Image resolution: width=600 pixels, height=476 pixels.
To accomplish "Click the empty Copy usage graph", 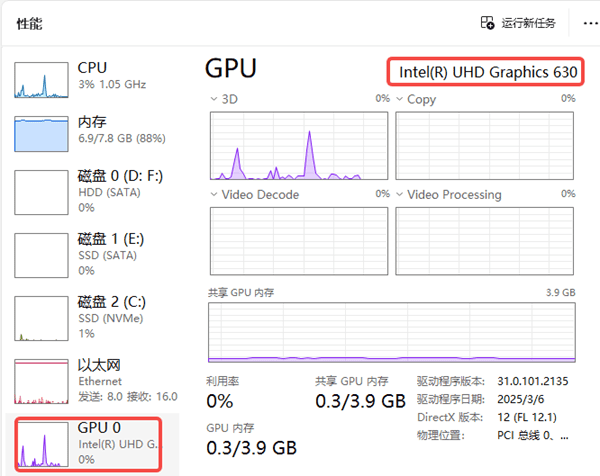I will 486,145.
